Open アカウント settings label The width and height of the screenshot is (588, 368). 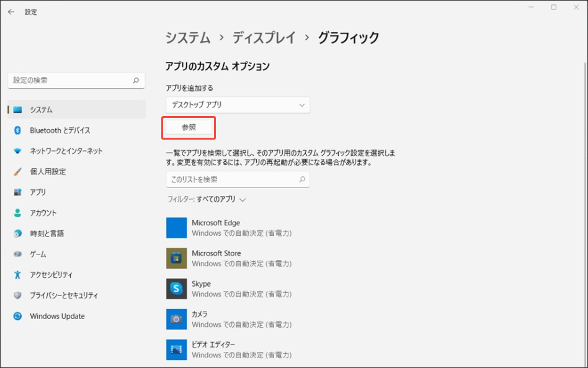[43, 213]
